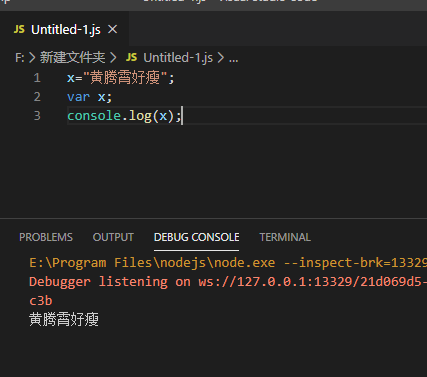Switch to the TERMINAL panel tab
Viewport: 427px width, 377px height.
[285, 237]
